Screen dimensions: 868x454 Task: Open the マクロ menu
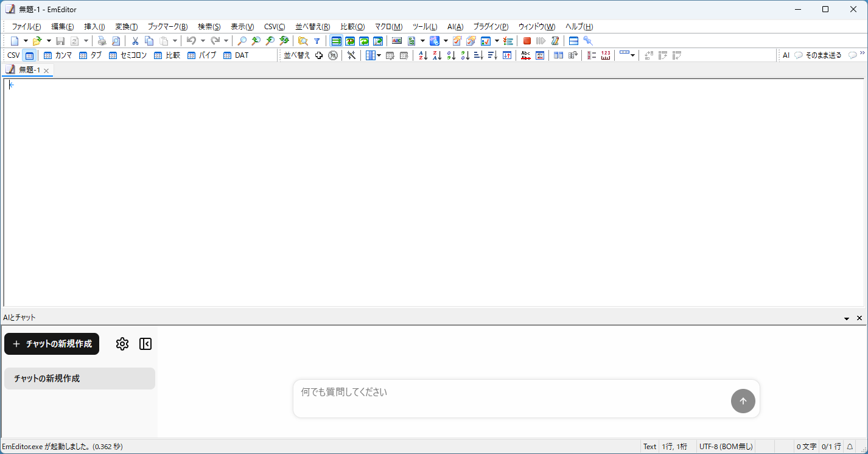388,27
